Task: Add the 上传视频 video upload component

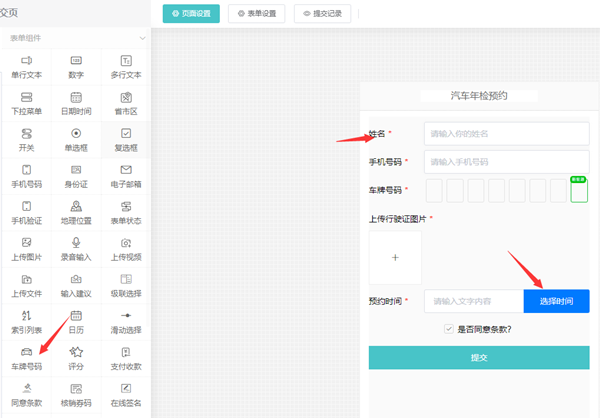Action: tap(126, 249)
